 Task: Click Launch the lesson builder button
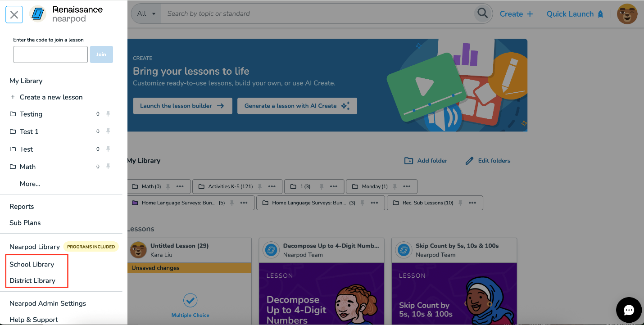coord(182,106)
